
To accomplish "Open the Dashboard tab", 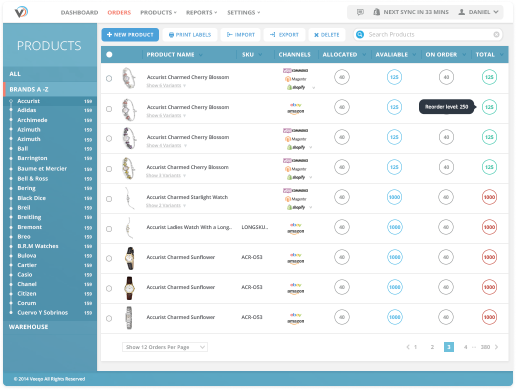I will point(79,12).
